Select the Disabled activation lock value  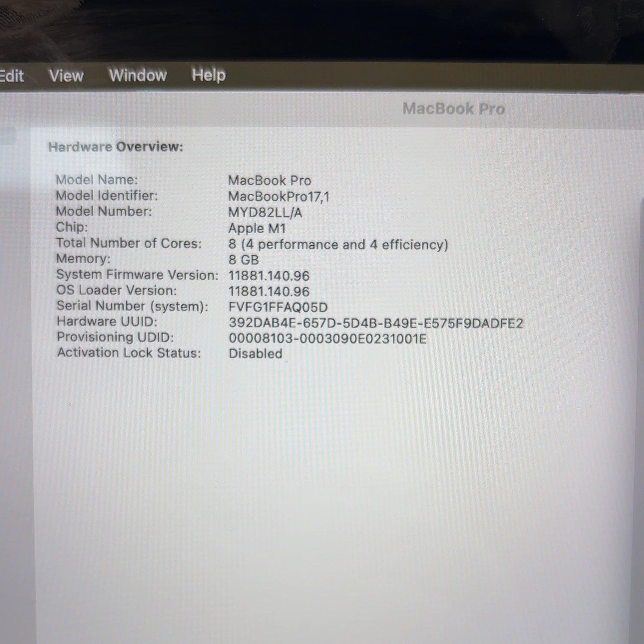pyautogui.click(x=255, y=354)
